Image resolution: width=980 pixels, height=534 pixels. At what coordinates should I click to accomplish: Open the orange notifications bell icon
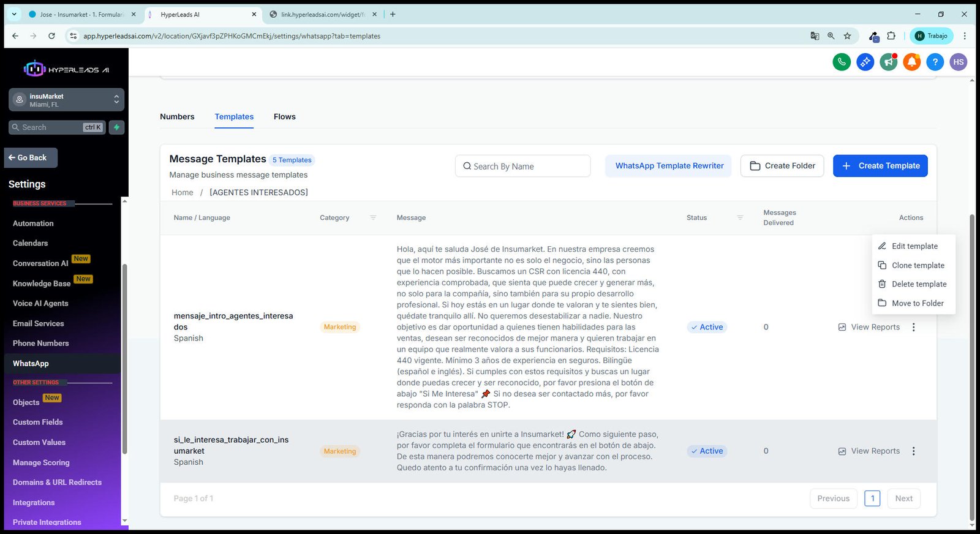pos(912,62)
